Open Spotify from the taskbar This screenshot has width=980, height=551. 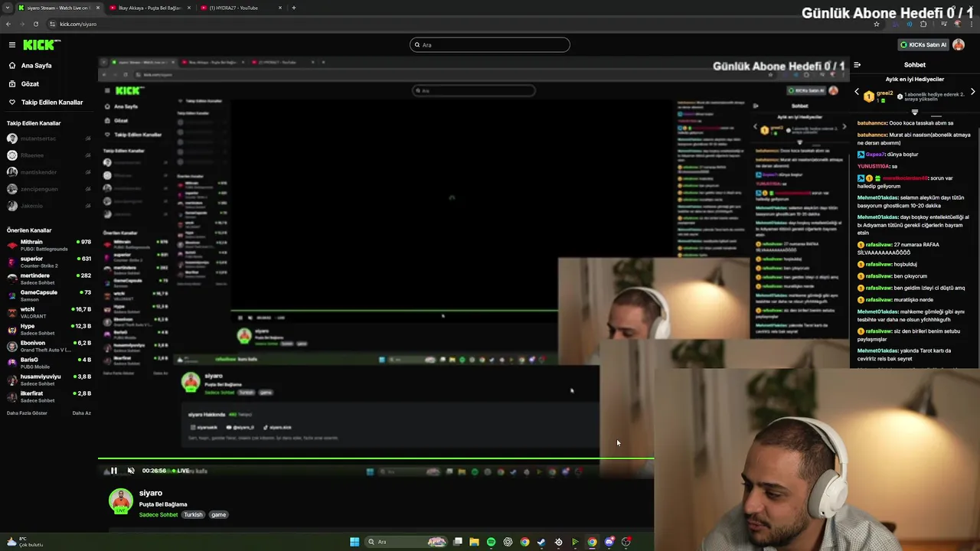point(491,542)
